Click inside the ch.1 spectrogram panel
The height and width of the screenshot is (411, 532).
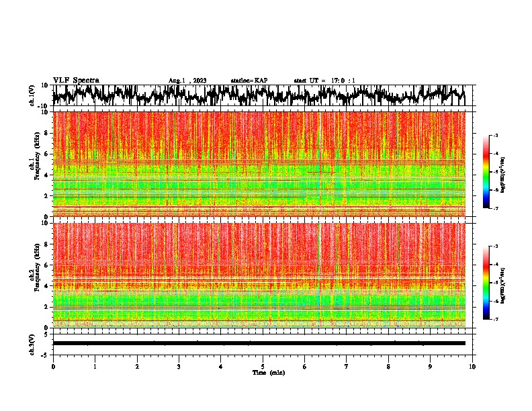click(x=259, y=164)
